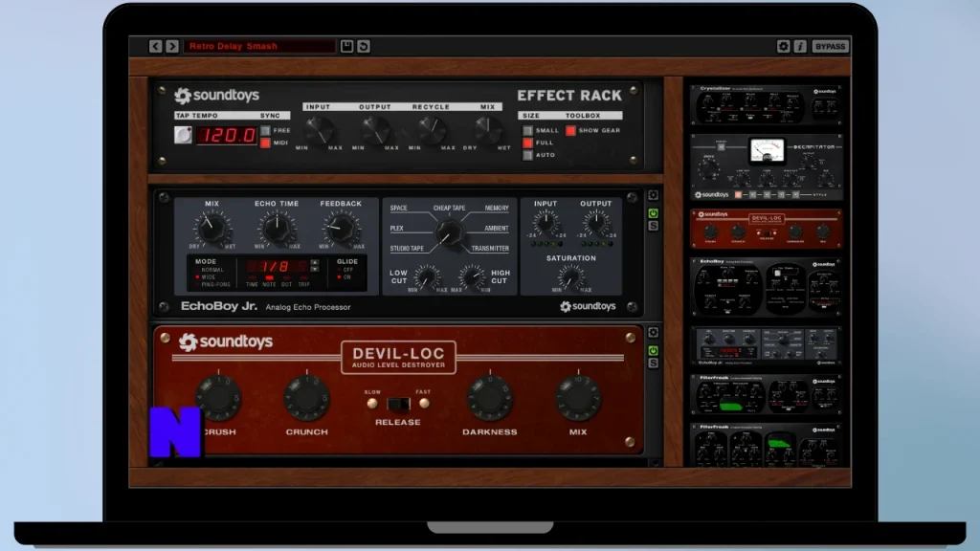The image size is (980, 551).
Task: Choose the Studio Tape echo style
Action: (407, 249)
